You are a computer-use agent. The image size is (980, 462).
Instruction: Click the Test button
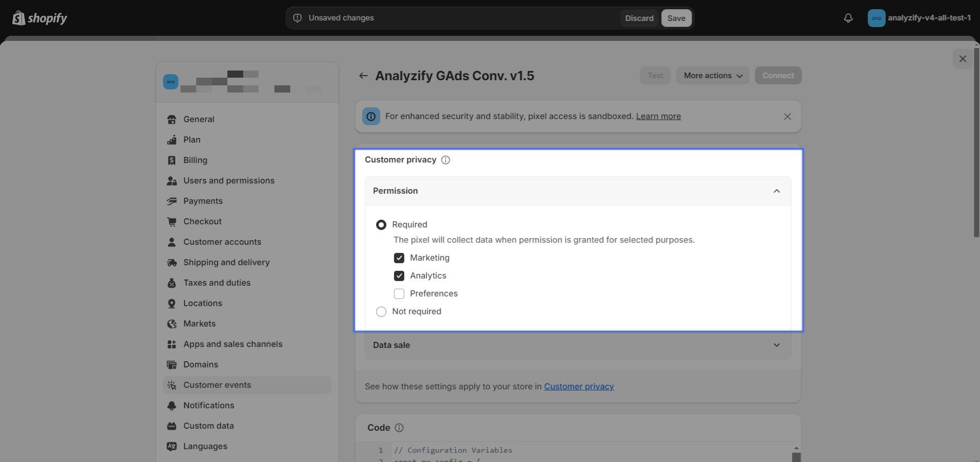point(656,76)
